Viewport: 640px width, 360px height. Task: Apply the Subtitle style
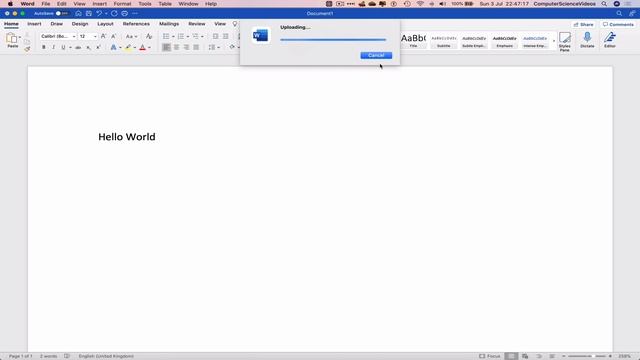444,40
